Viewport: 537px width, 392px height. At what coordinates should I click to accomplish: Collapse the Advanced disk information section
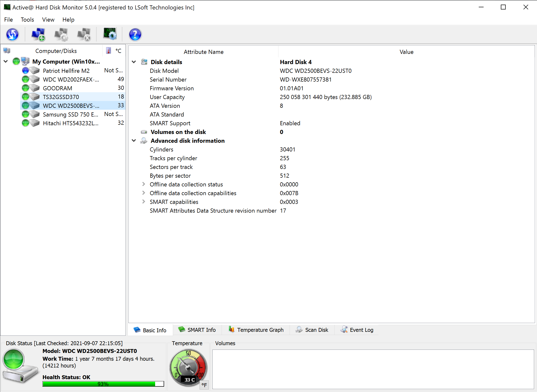(x=134, y=141)
